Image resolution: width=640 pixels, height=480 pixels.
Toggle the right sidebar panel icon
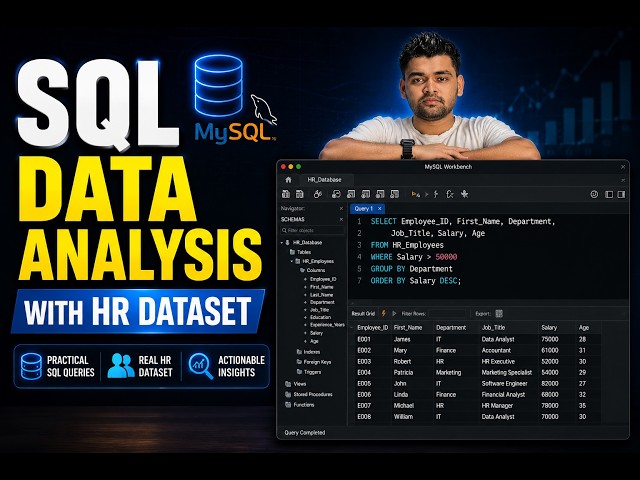(x=621, y=194)
